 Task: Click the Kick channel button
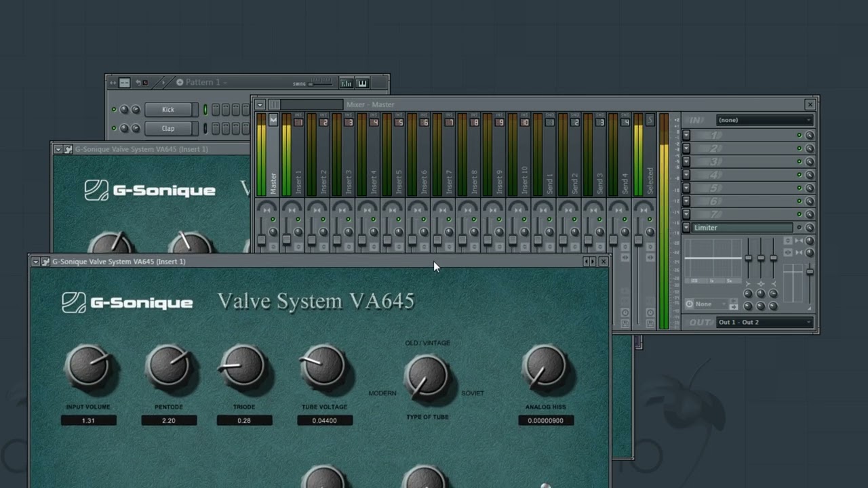[x=168, y=110]
